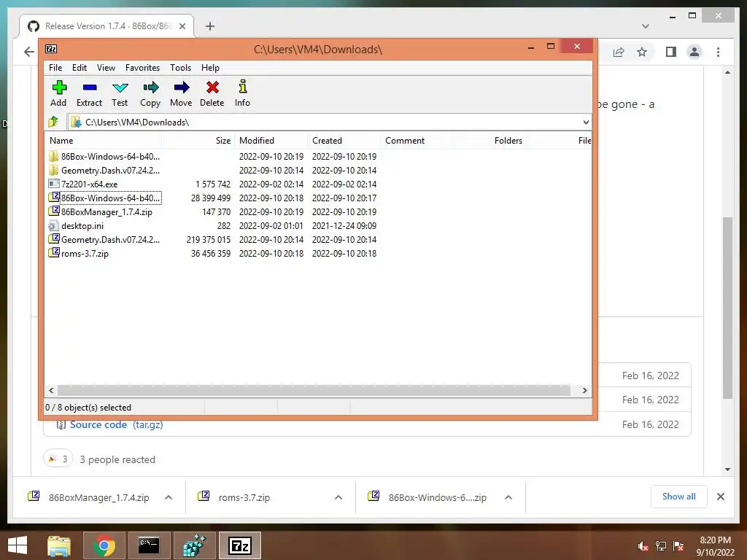Click Geometry.Dash zip size 219 375 015
Screen dimensions: 747x560
point(208,239)
